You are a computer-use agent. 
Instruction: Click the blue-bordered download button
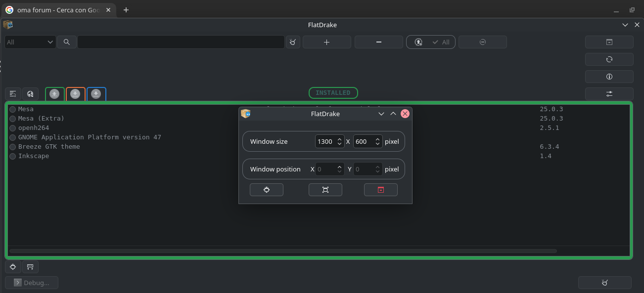pos(96,94)
